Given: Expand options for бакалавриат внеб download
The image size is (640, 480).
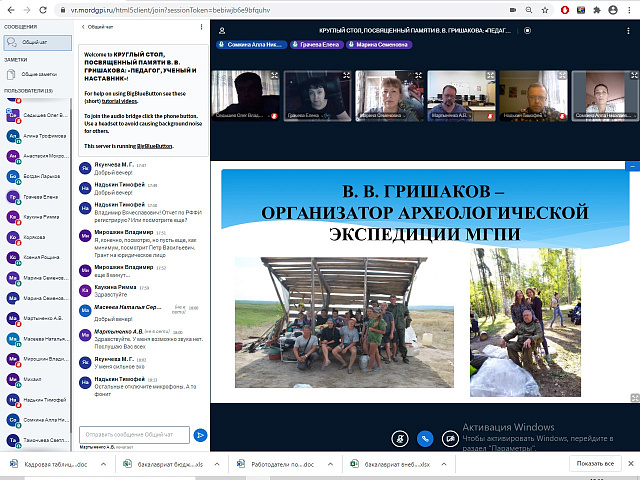Looking at the screenshot, I should (x=444, y=464).
